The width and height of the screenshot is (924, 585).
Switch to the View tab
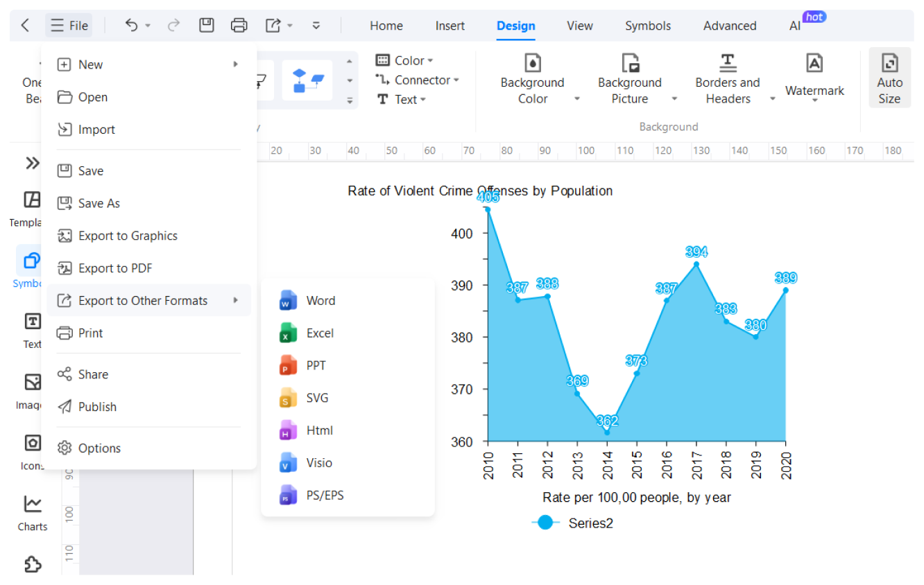click(x=580, y=26)
